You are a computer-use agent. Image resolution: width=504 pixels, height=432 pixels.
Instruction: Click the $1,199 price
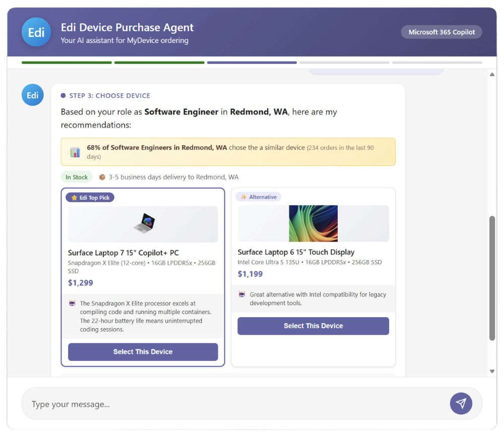[250, 274]
